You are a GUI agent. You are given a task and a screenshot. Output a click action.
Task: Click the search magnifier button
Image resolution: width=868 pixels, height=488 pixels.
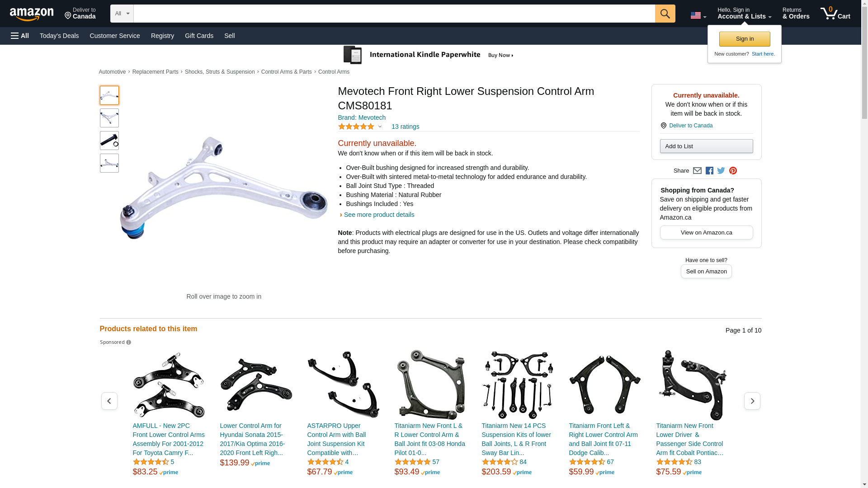coord(665,14)
